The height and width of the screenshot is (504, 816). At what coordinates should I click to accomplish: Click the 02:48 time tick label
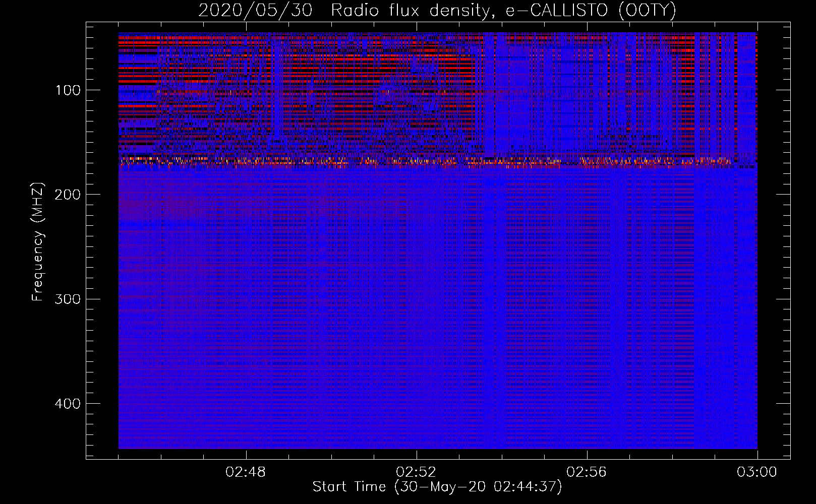246,472
